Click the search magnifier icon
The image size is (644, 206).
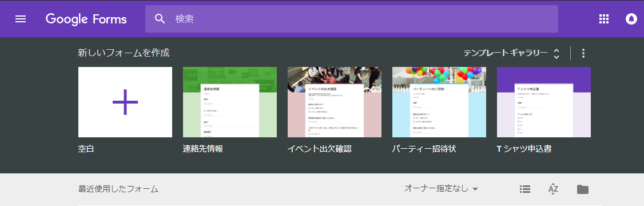pos(160,19)
